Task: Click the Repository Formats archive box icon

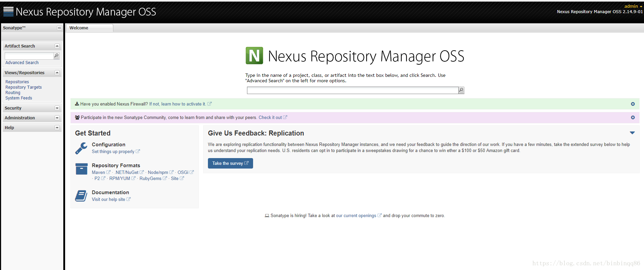Action: pos(82,169)
